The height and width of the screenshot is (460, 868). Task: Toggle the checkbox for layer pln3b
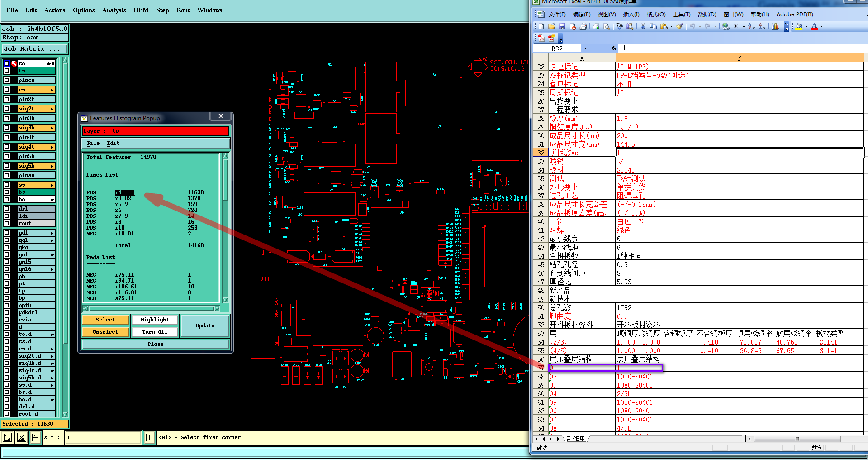[7, 118]
